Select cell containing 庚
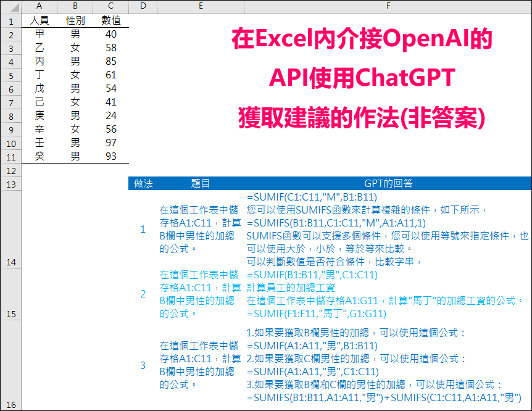 point(39,116)
